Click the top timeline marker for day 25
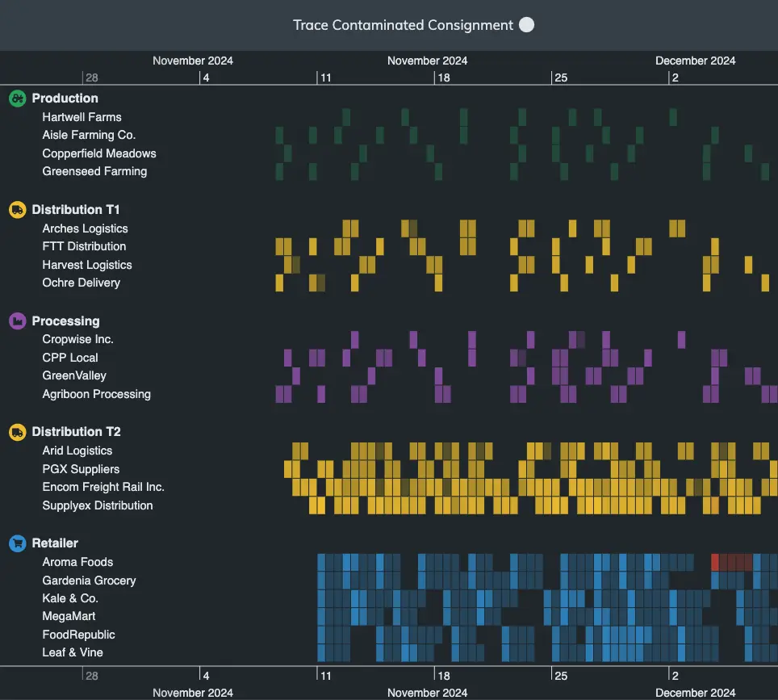This screenshot has height=700, width=778. [560, 78]
